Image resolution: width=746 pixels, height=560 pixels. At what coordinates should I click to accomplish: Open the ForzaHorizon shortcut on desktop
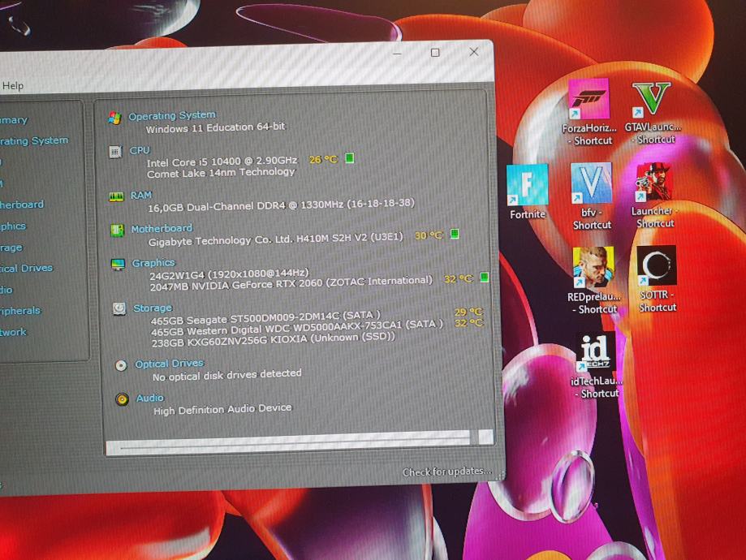[x=589, y=112]
